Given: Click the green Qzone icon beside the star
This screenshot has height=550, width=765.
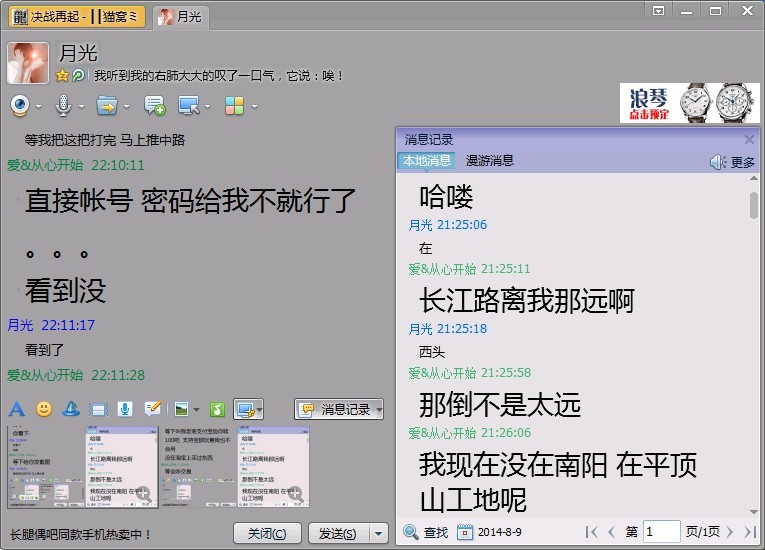Looking at the screenshot, I should point(79,76).
